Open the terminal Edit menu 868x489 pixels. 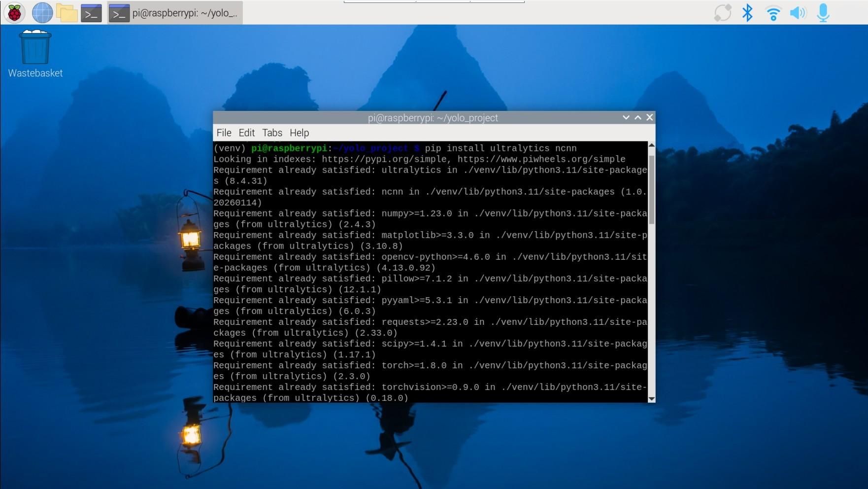point(247,133)
